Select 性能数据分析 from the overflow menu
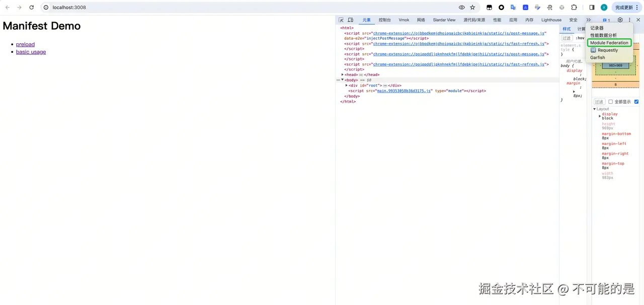Image resolution: width=644 pixels, height=305 pixels. pos(603,35)
